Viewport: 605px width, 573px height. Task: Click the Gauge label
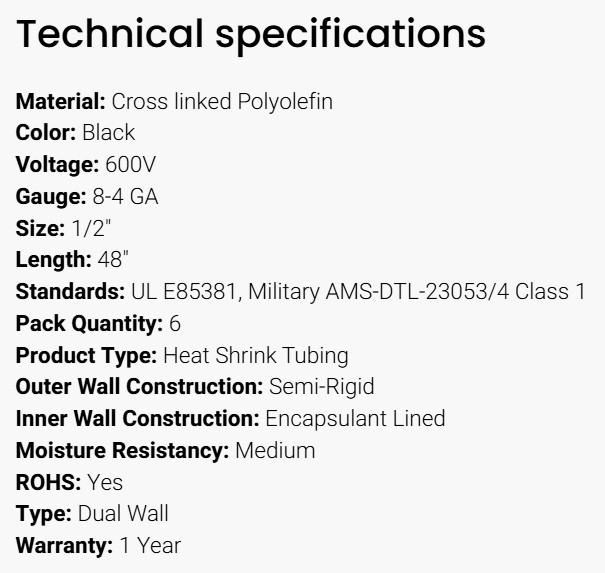(50, 196)
